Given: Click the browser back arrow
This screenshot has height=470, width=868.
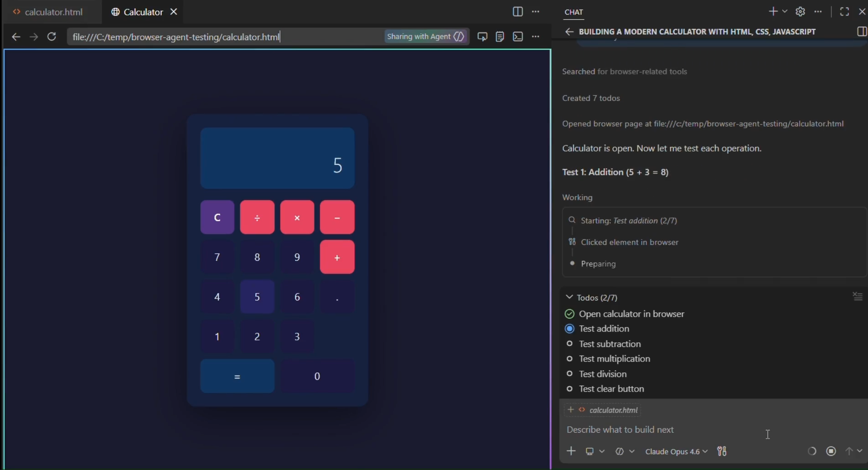Looking at the screenshot, I should 16,36.
